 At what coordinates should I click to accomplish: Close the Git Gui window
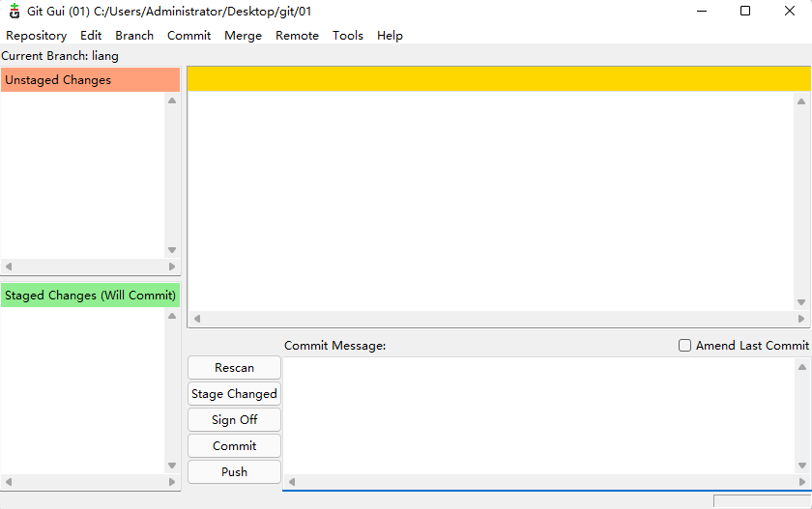click(789, 11)
